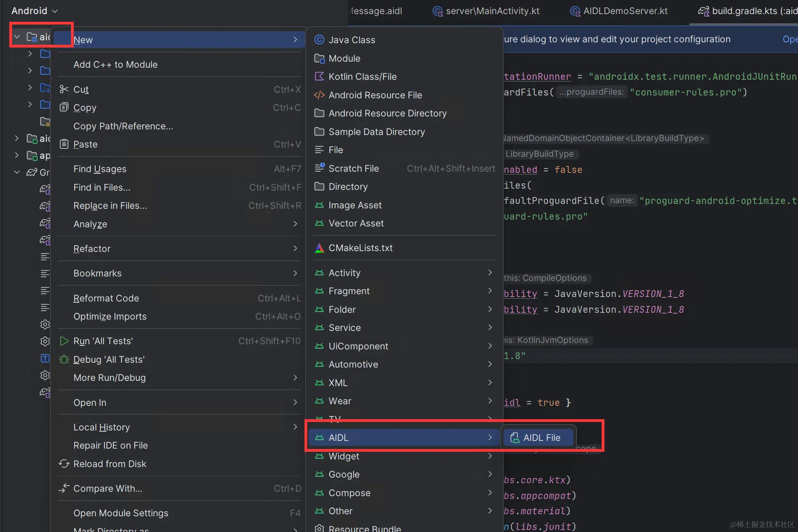This screenshot has width=798, height=532.
Task: Click the Sample Data Directory folder icon
Action: (319, 131)
